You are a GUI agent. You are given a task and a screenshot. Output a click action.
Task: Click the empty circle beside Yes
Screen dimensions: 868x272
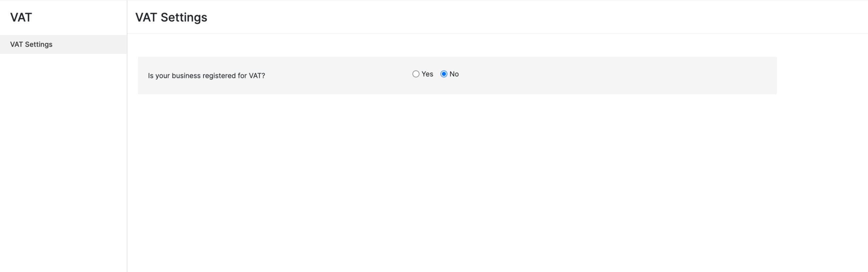[x=416, y=74]
